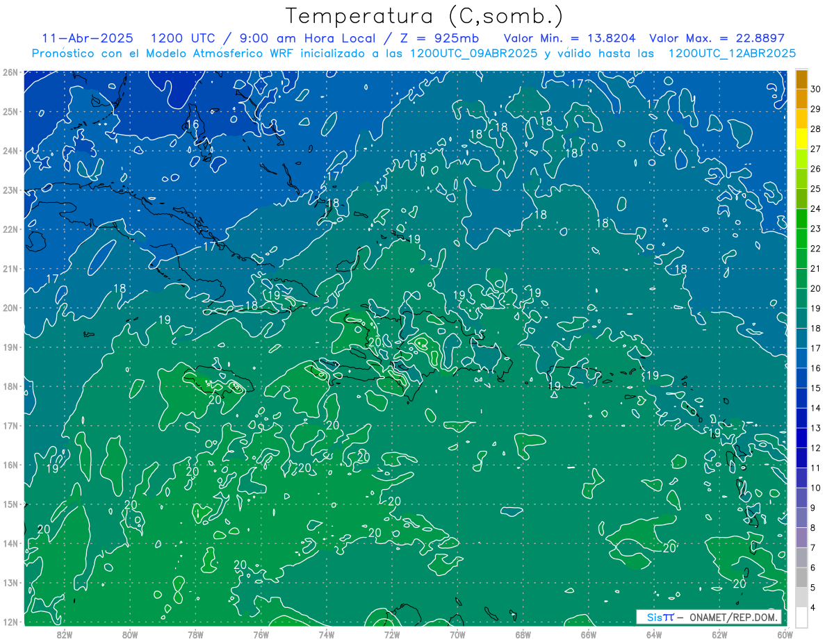The height and width of the screenshot is (644, 834).
Task: Click the '1200UTC_09ABR2025' initialization time
Action: 475,53
